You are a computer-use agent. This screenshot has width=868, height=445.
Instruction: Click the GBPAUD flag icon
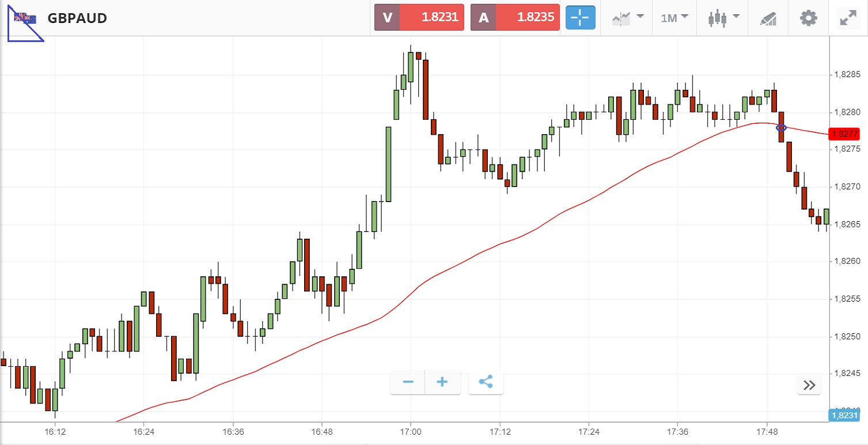coord(25,18)
